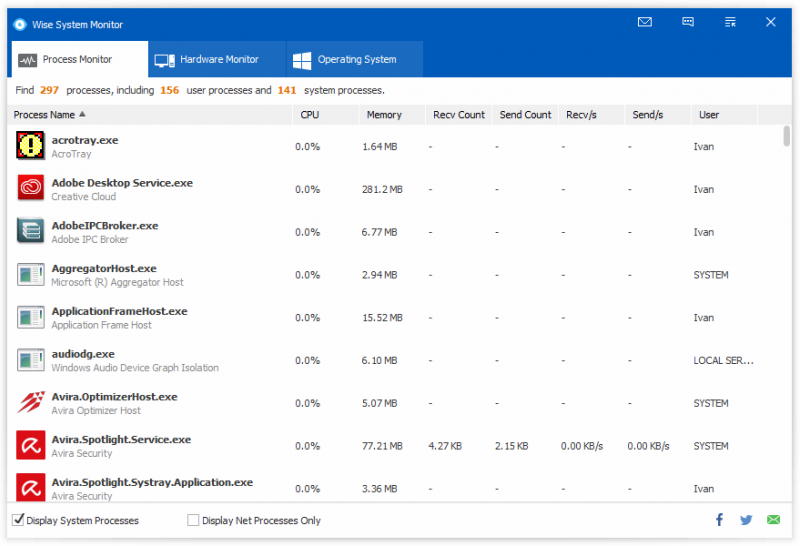
Task: Click the AdobeIPCBroker.exe icon
Action: click(30, 231)
